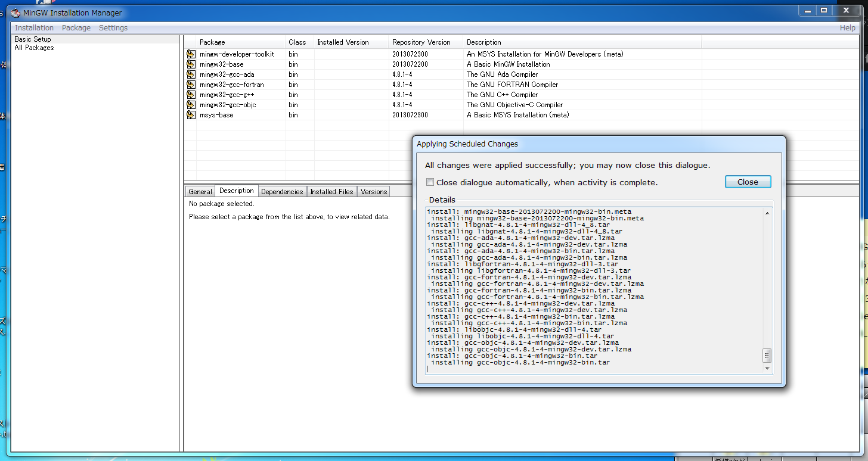Switch to the Dependencies tab
The width and height of the screenshot is (868, 461).
(x=283, y=192)
